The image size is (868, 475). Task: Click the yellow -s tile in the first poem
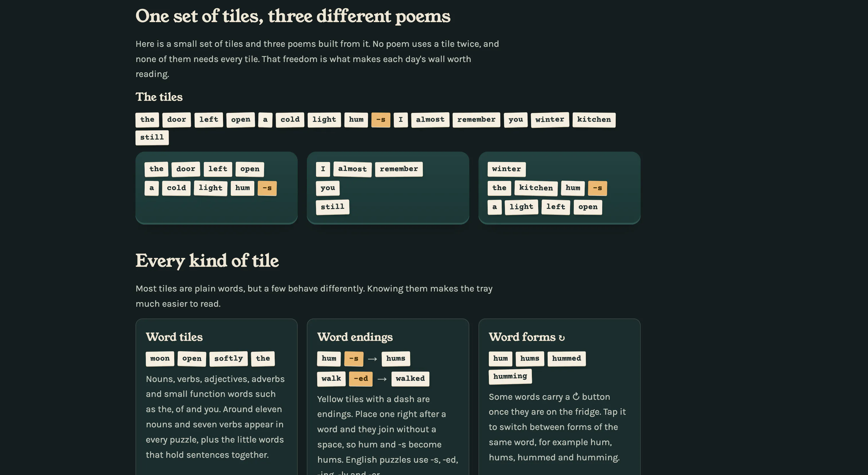click(267, 188)
